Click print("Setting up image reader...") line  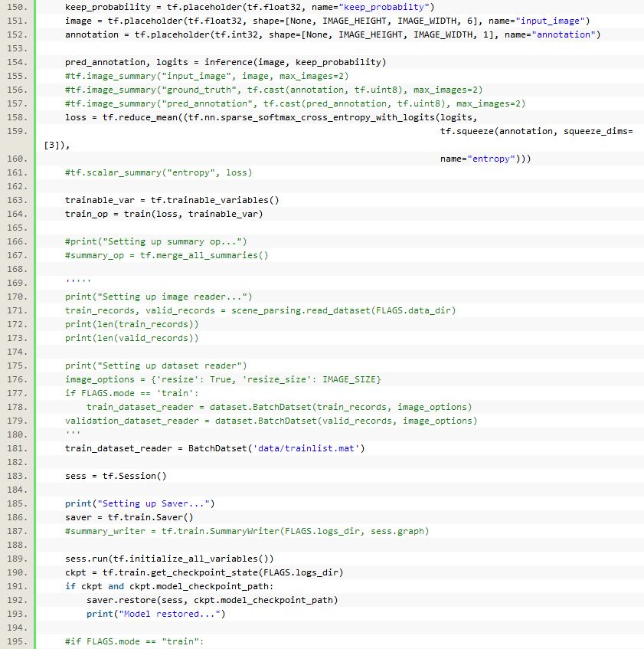coord(159,297)
